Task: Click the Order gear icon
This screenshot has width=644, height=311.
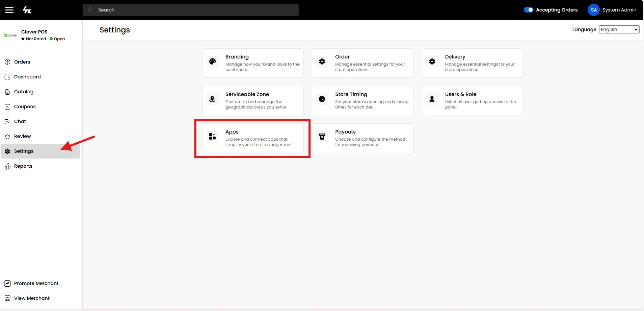Action: point(322,62)
